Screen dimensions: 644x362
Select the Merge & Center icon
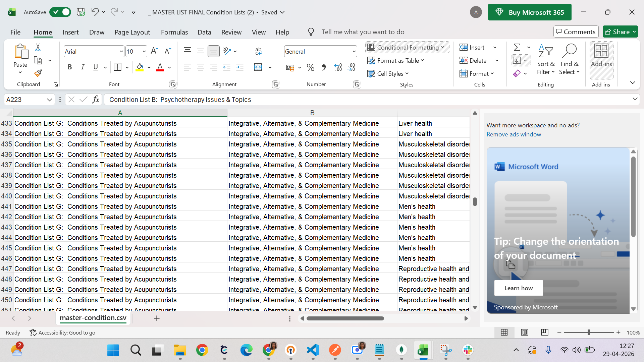point(258,67)
